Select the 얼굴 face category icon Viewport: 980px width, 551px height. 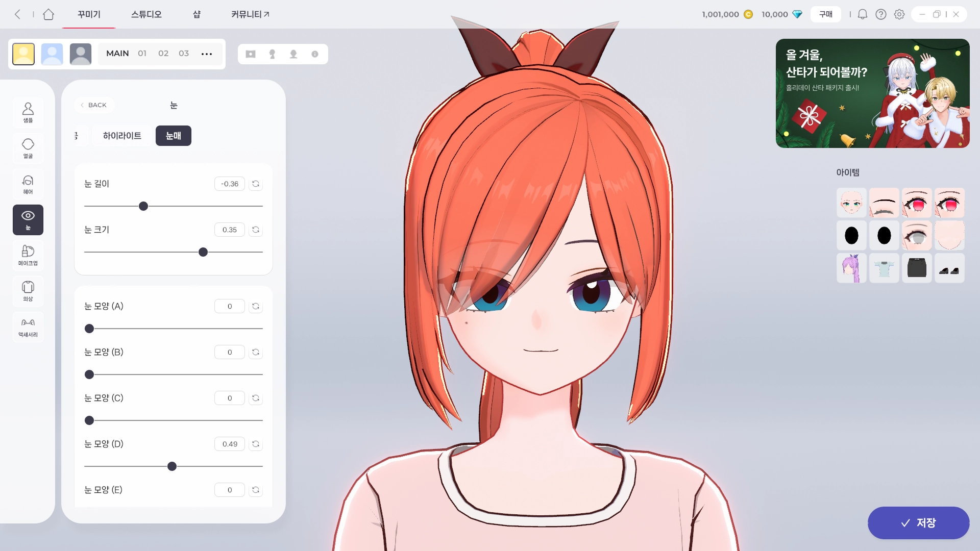tap(28, 148)
